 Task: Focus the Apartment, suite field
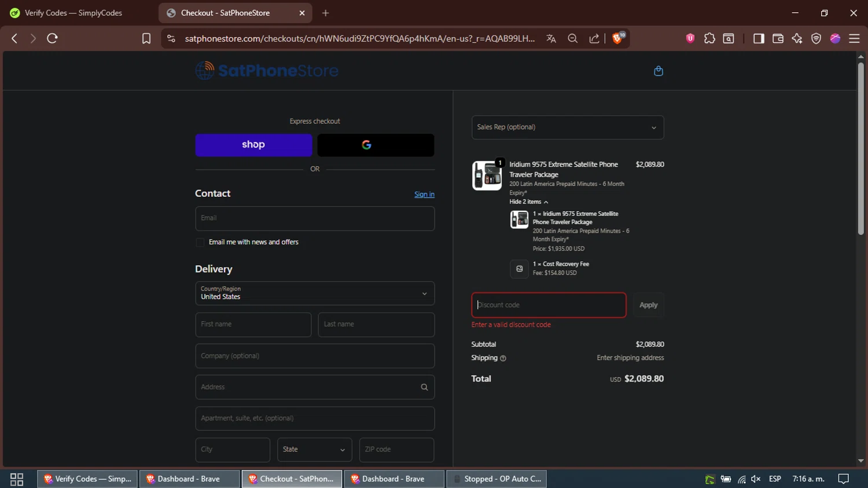coord(315,419)
